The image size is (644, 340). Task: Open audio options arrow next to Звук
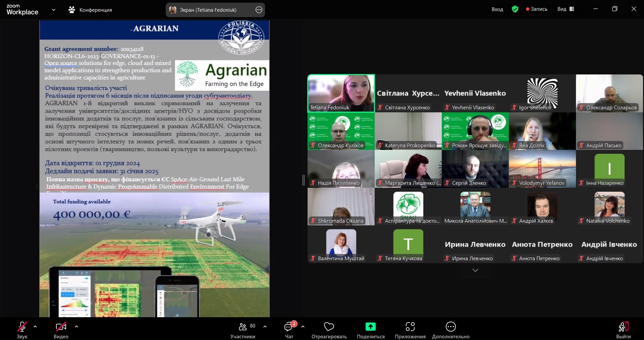pos(35,327)
